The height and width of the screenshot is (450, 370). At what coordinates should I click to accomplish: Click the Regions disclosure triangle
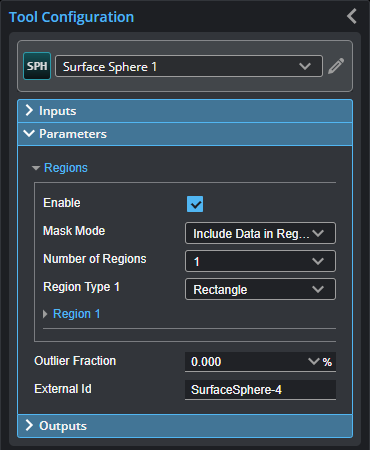click(36, 168)
